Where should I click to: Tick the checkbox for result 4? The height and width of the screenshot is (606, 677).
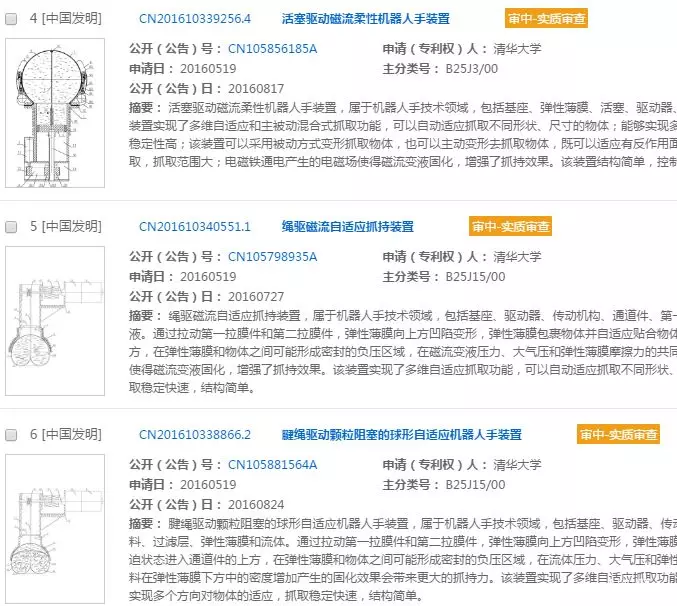[x=11, y=19]
